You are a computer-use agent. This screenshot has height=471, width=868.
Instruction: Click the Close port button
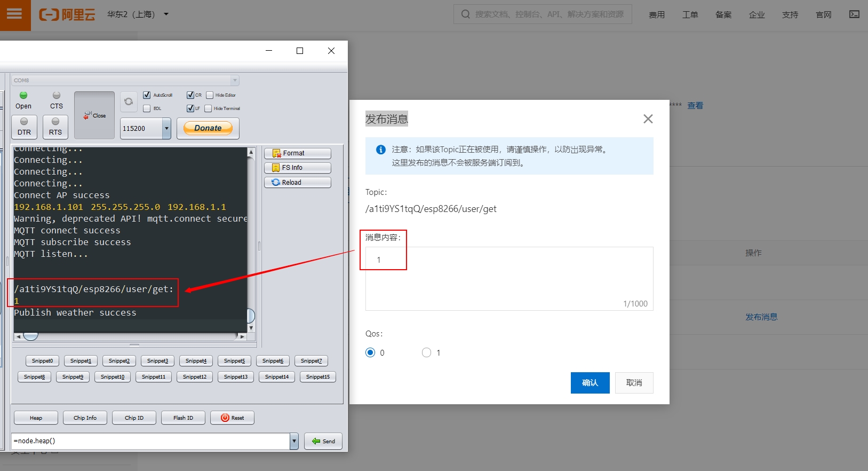click(94, 115)
